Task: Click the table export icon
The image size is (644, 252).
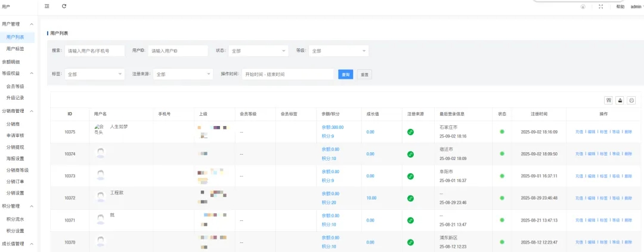Action: [620, 100]
